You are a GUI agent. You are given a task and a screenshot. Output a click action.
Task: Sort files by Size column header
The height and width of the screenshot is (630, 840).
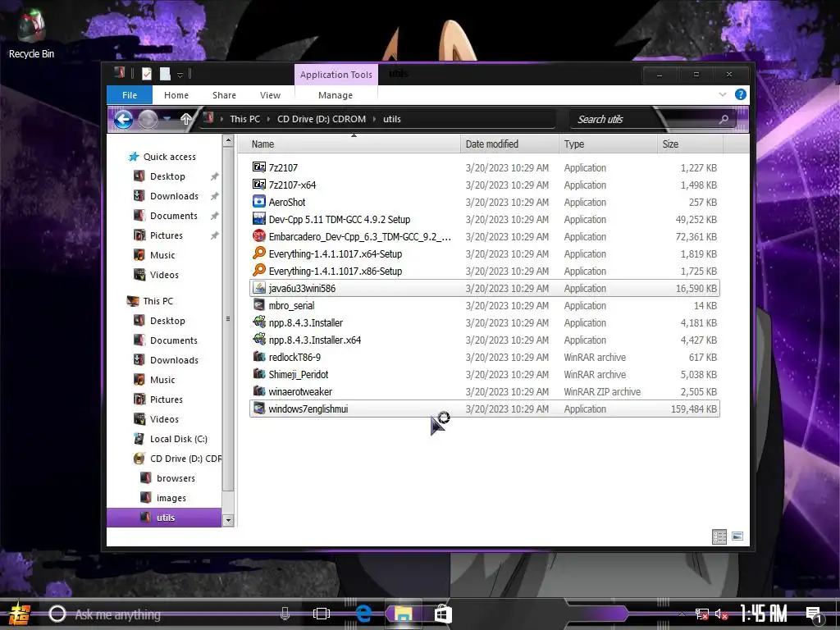[x=689, y=144]
